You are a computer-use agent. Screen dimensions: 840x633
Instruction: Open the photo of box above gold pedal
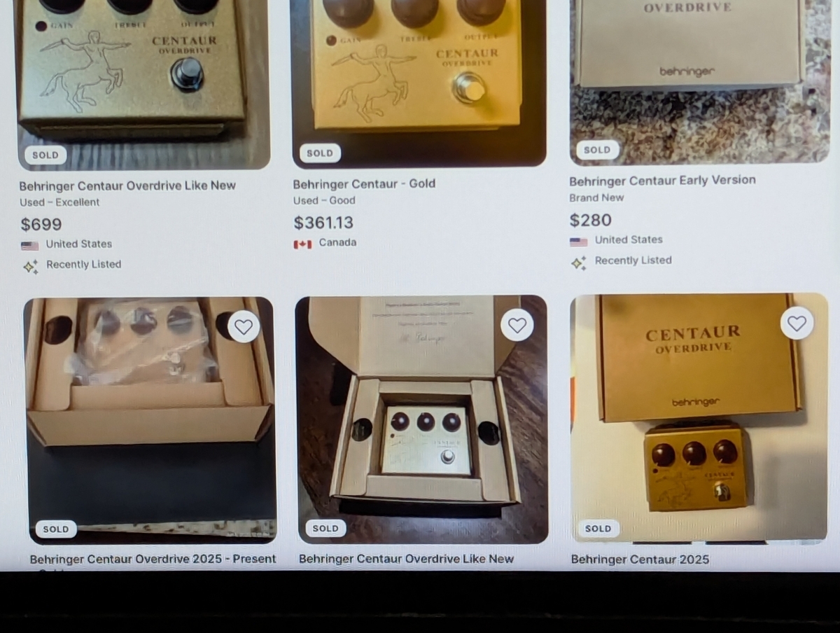[x=699, y=417]
